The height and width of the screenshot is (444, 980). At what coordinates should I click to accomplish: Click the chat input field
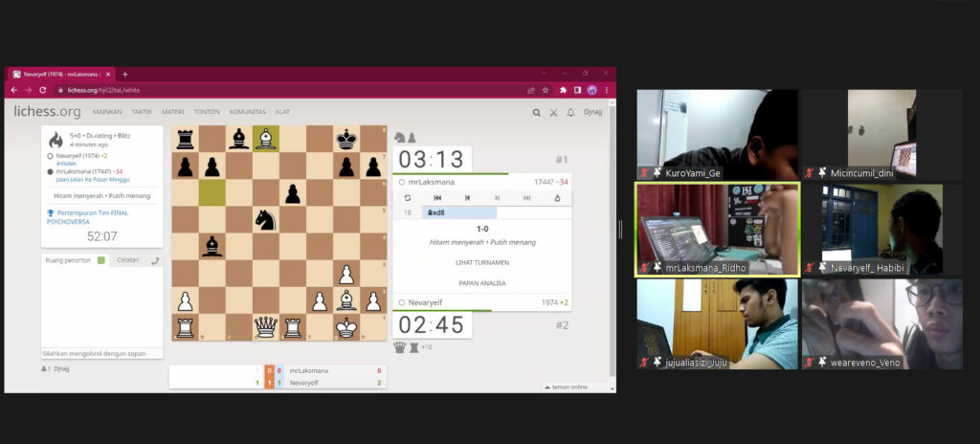pos(100,353)
